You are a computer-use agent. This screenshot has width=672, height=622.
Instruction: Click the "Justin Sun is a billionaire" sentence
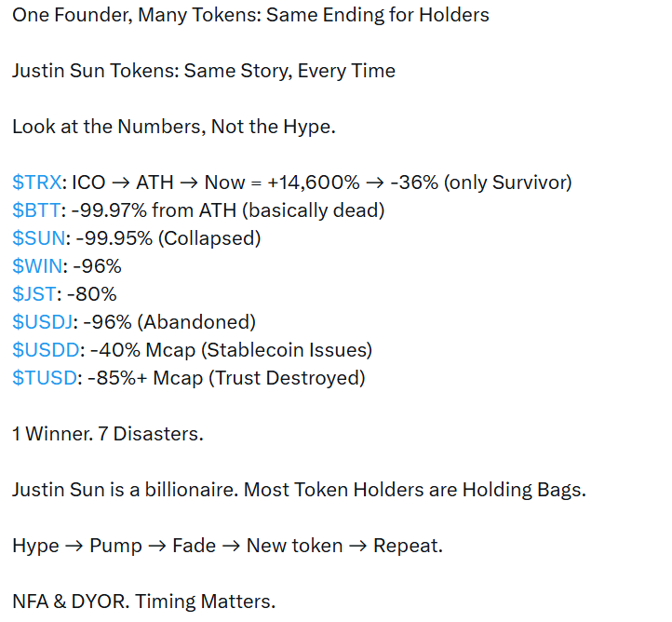tap(299, 490)
